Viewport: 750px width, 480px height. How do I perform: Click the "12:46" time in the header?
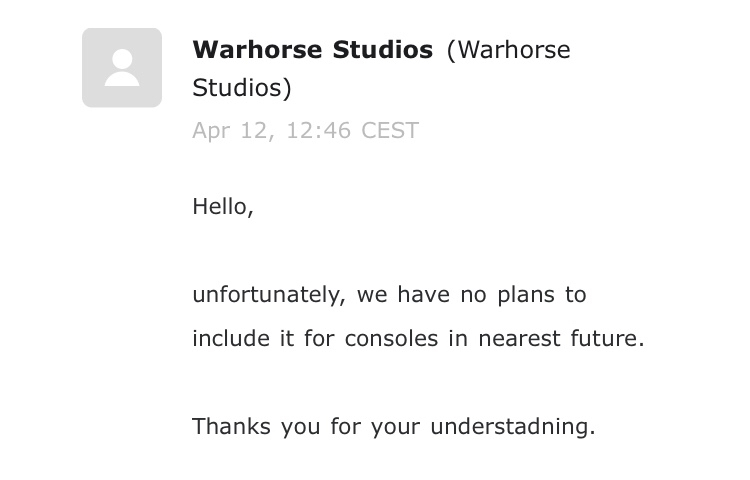click(318, 131)
